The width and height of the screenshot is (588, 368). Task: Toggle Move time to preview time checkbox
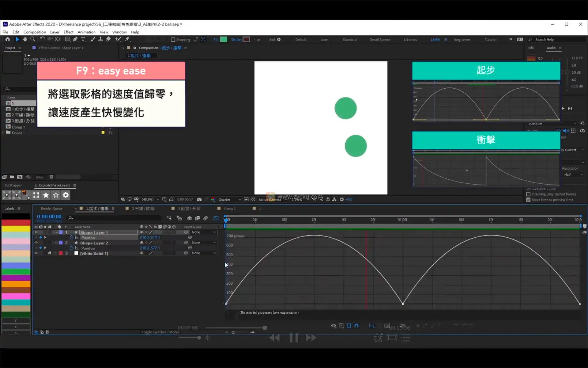(528, 200)
